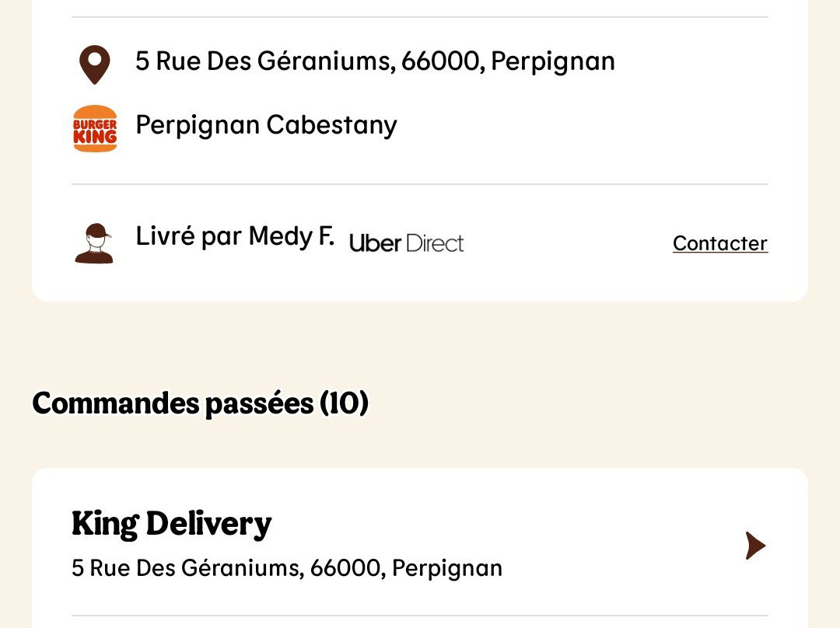This screenshot has height=628, width=840.
Task: Click the address below King Delivery
Action: pyautogui.click(x=286, y=568)
